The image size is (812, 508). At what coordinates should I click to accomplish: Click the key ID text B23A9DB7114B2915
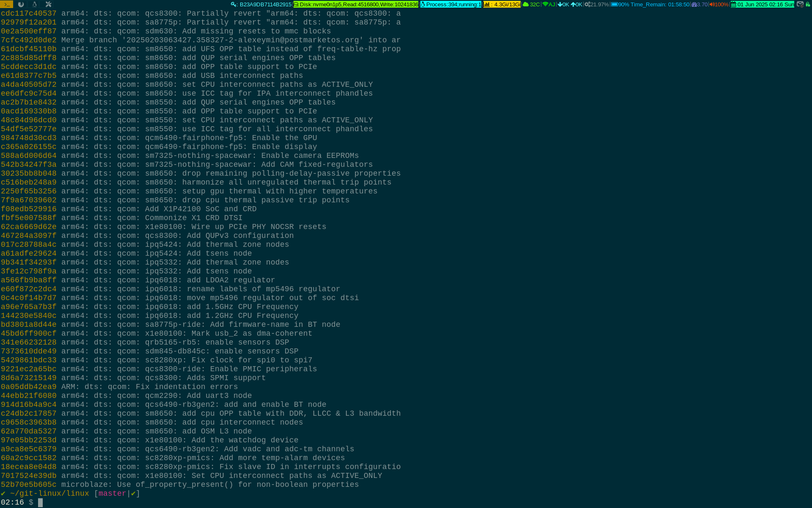pyautogui.click(x=266, y=5)
